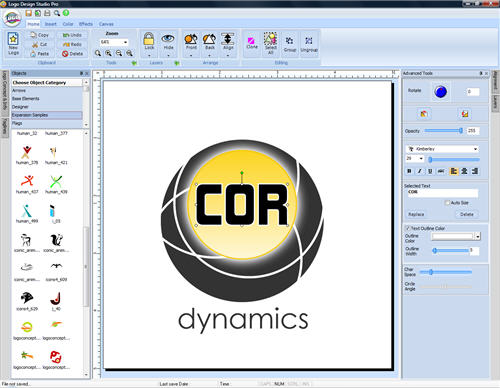Open the Outline Color dropdown
500x388 pixels.
[478, 236]
